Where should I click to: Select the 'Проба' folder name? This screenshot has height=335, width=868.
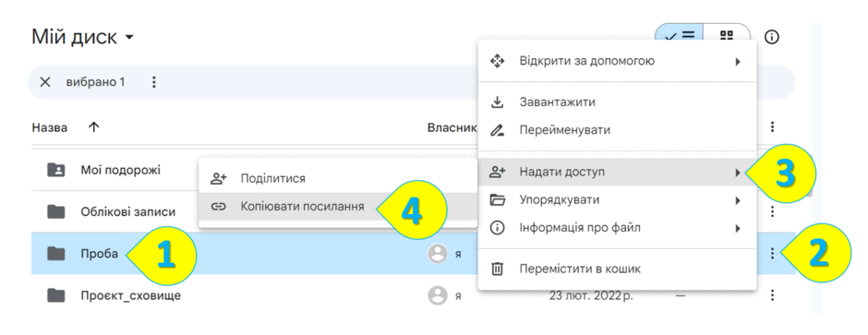(x=99, y=254)
